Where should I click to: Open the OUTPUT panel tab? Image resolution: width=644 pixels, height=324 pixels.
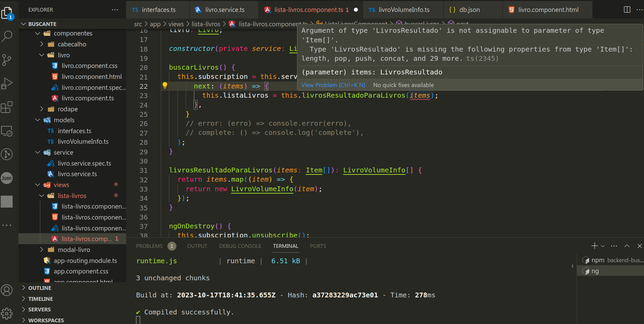197,246
